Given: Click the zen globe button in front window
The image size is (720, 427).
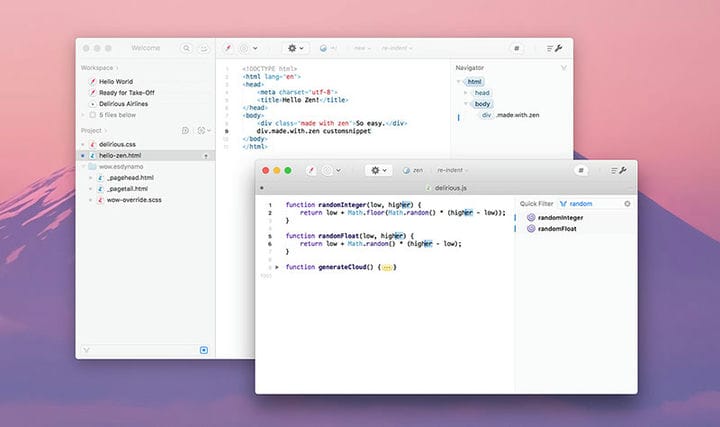Looking at the screenshot, I should (412, 170).
